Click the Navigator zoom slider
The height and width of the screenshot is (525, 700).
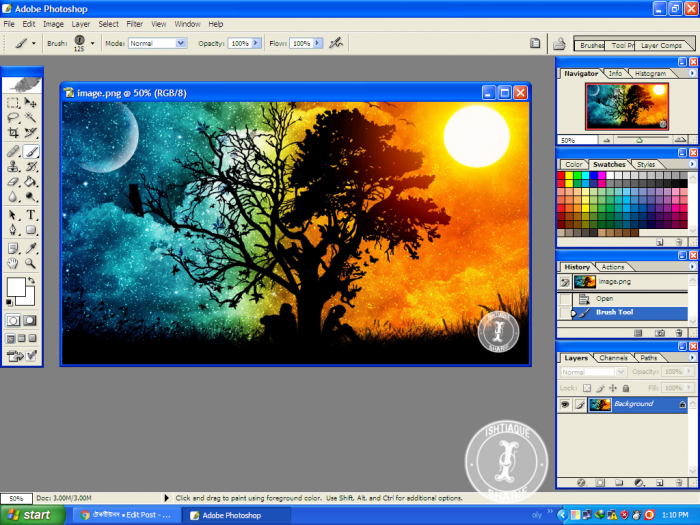tap(639, 140)
